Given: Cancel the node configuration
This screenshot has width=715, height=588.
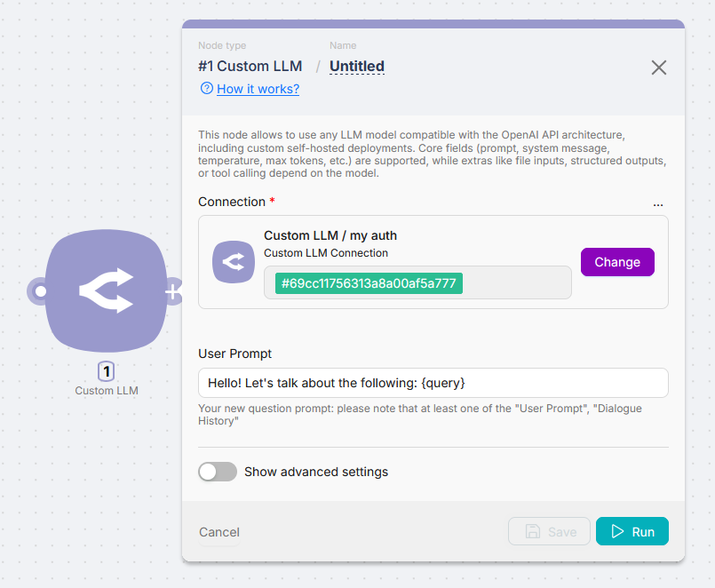Looking at the screenshot, I should 219,532.
